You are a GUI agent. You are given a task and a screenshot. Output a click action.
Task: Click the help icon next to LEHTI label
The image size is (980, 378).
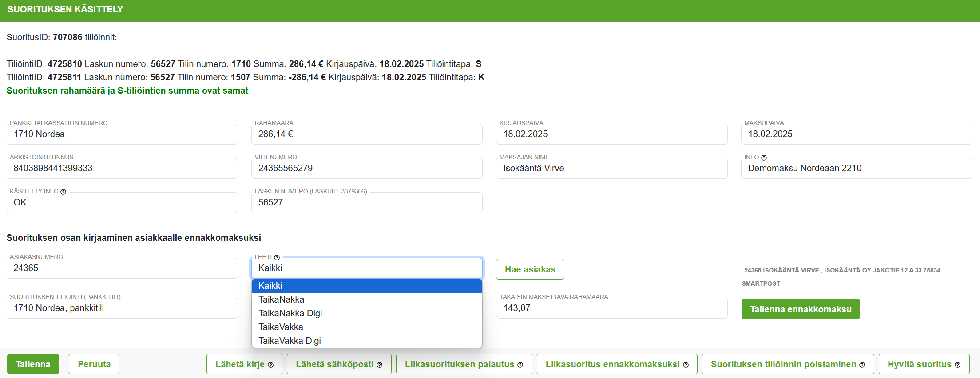[277, 258]
